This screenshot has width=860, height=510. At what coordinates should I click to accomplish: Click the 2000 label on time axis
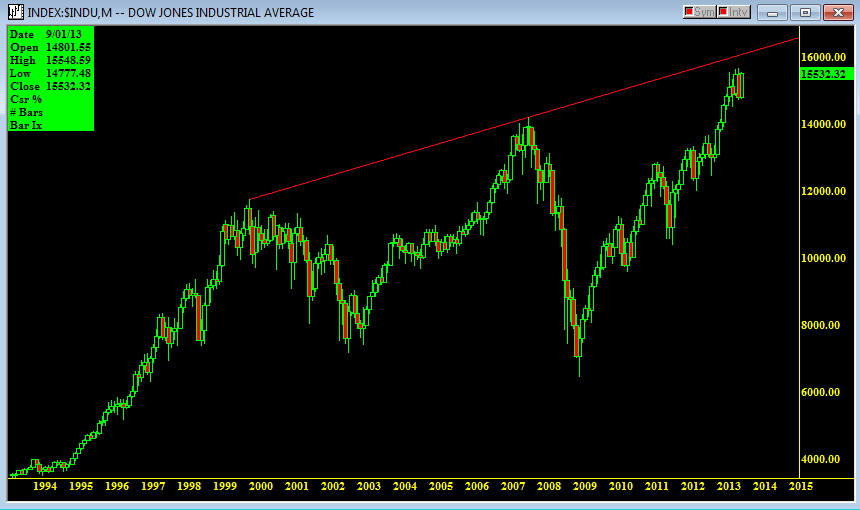261,486
